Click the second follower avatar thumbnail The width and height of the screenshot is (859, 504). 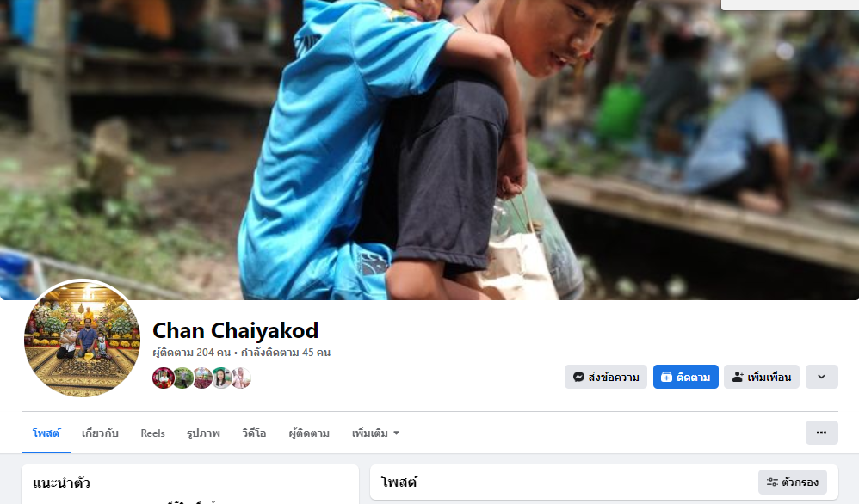183,378
